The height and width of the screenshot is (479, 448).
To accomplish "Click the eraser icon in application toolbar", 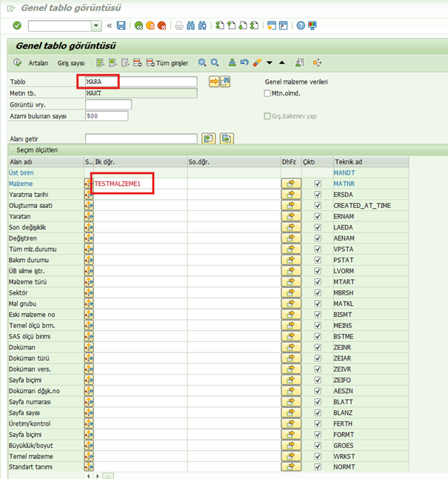I will 257,63.
